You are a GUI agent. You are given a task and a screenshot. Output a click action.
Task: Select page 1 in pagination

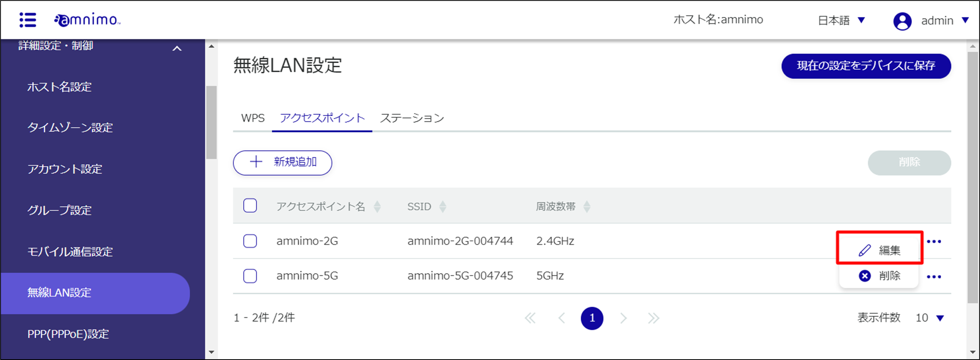point(592,318)
